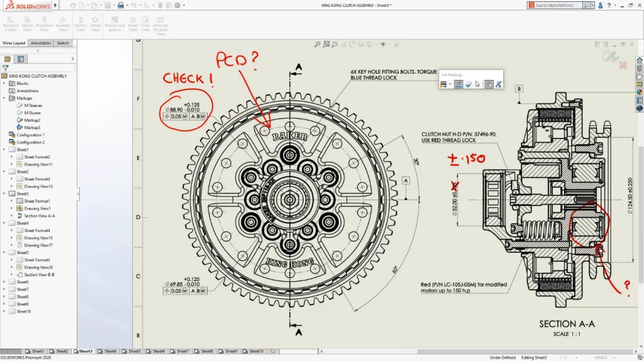Collapse the Markups tree node
Screen dimensions: 644x361
[4, 98]
